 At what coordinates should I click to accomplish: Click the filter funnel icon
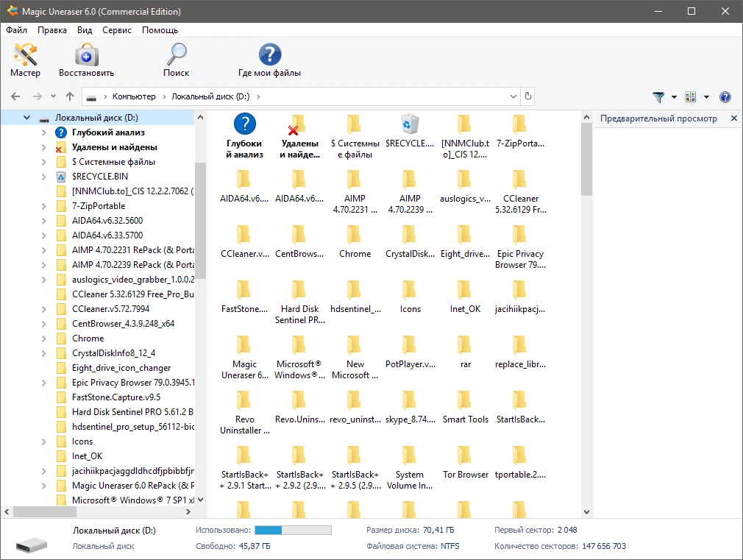658,96
